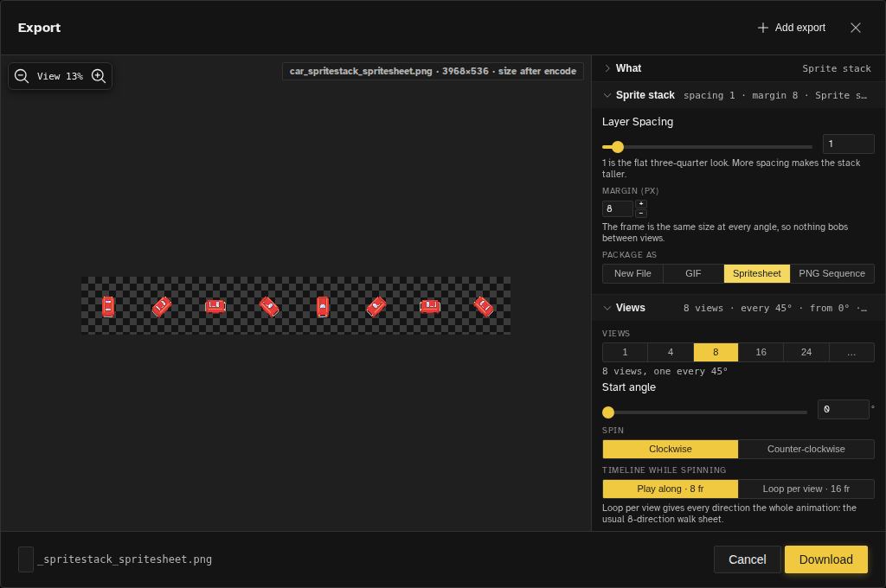Increase margin with the plus stepper

(x=641, y=204)
